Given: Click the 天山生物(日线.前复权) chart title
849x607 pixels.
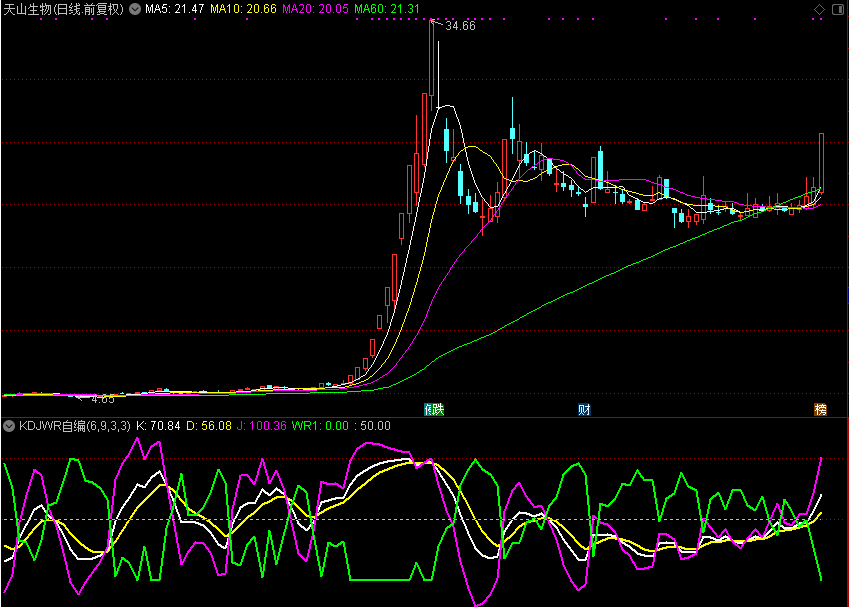Looking at the screenshot, I should coord(63,9).
